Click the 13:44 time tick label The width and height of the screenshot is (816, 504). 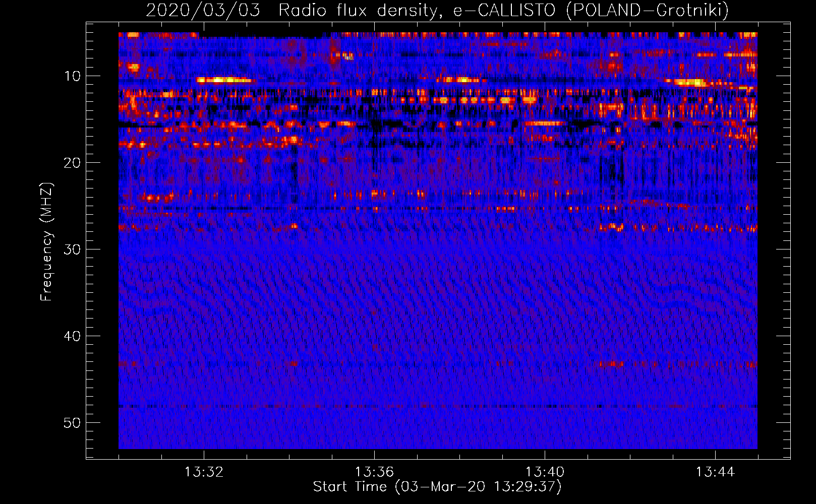[x=715, y=472]
